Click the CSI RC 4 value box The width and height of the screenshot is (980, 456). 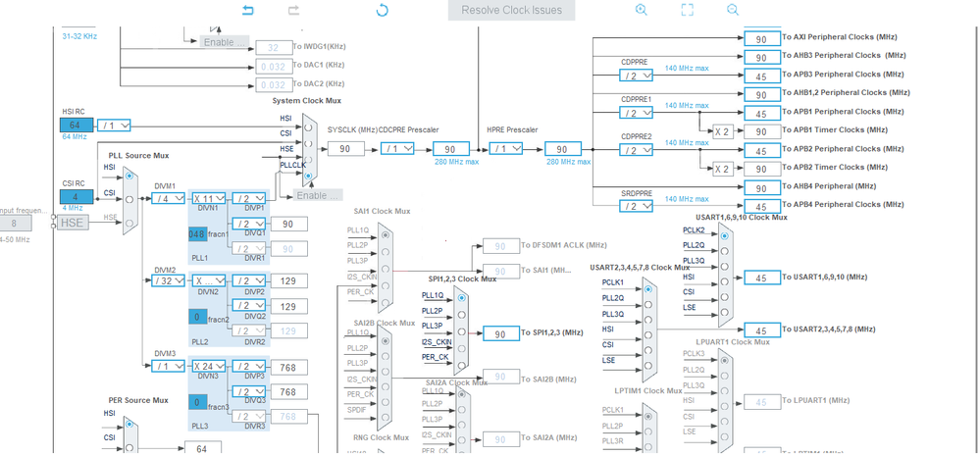(77, 197)
